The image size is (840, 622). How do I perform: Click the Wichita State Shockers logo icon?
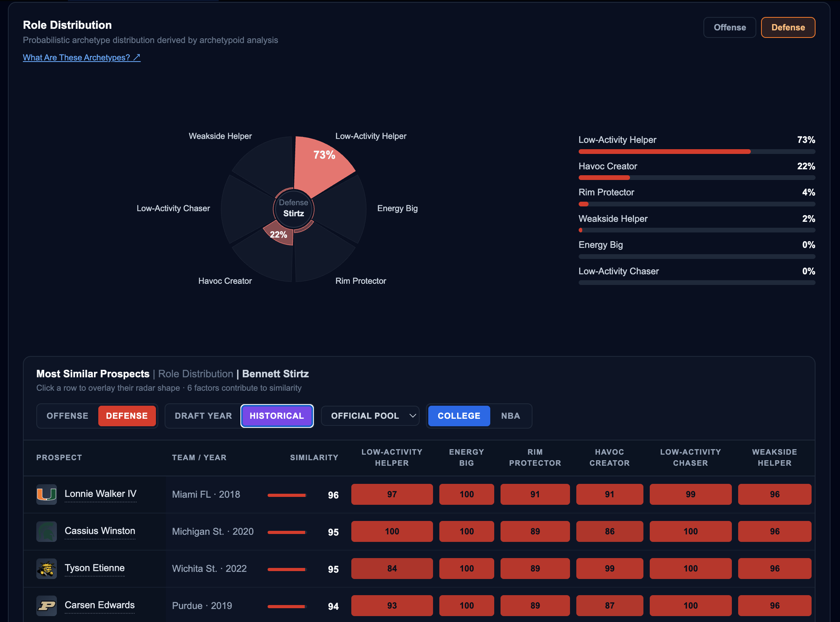[x=47, y=568]
